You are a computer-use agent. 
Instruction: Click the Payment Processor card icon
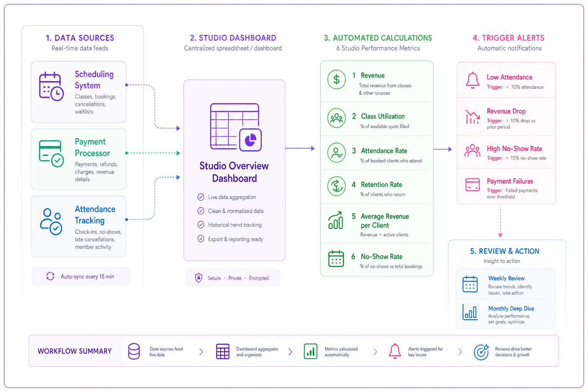pos(51,154)
